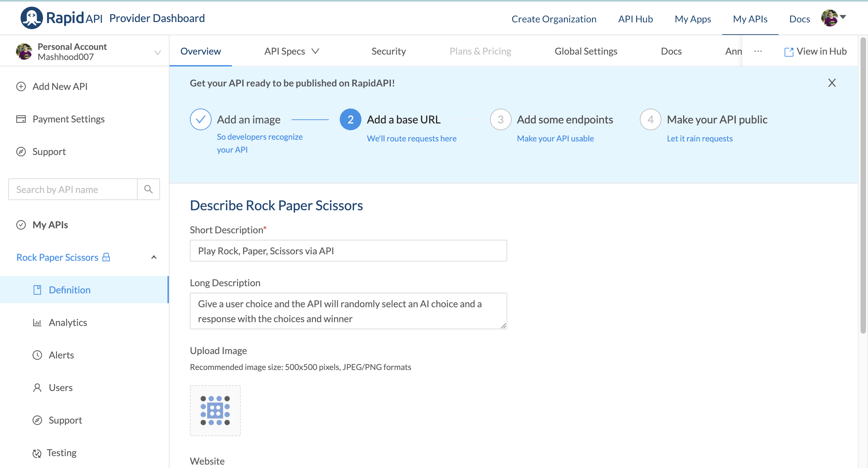Click the step 3 circle icon
This screenshot has height=468, width=868.
(x=501, y=119)
